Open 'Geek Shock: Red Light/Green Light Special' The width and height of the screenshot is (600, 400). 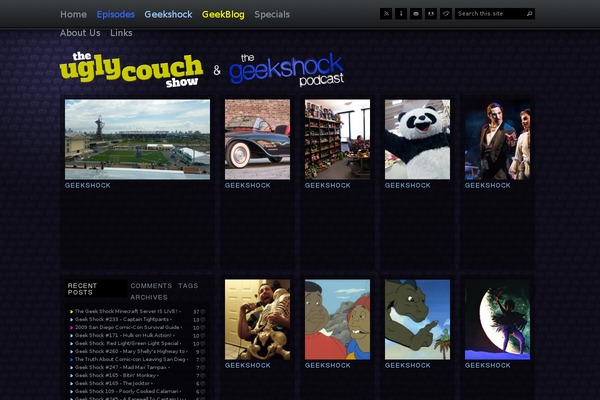127,344
